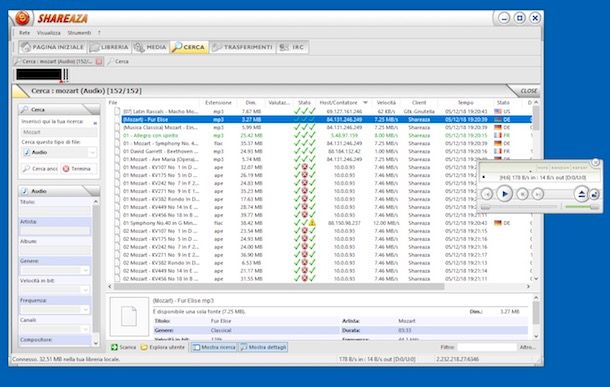Click the Album input field

pos(55,250)
